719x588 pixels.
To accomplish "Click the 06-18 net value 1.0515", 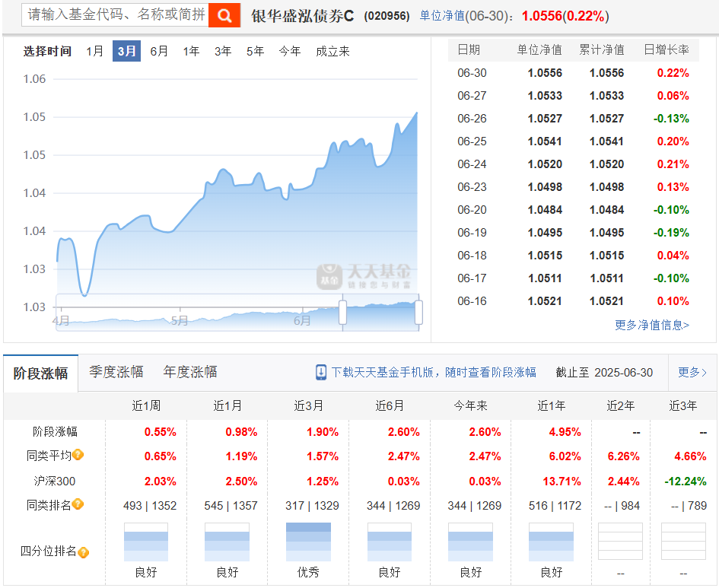I will [x=545, y=256].
